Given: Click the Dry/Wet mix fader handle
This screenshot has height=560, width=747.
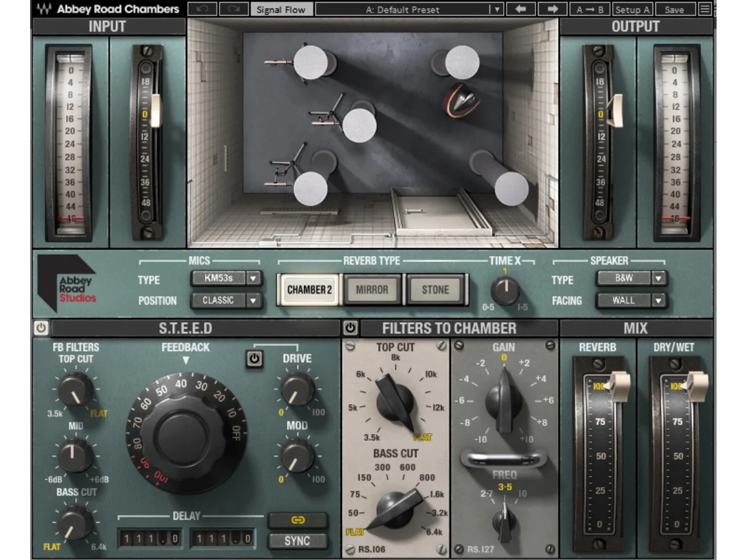Looking at the screenshot, I should tap(696, 384).
